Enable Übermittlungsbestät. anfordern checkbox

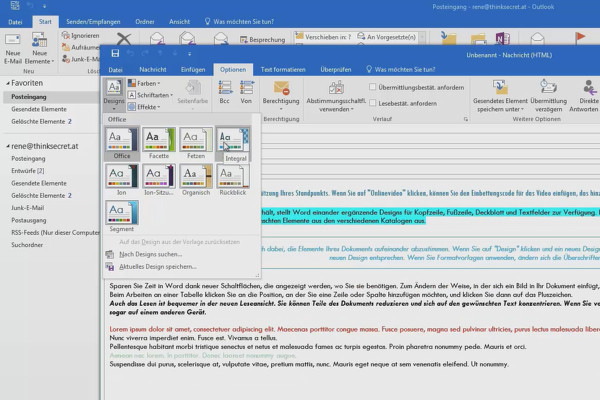pyautogui.click(x=372, y=87)
